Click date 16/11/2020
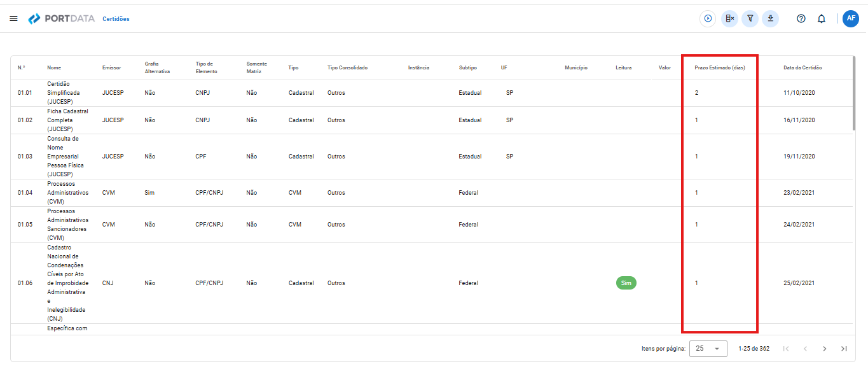Viewport: 868px width, 385px height. coord(799,120)
